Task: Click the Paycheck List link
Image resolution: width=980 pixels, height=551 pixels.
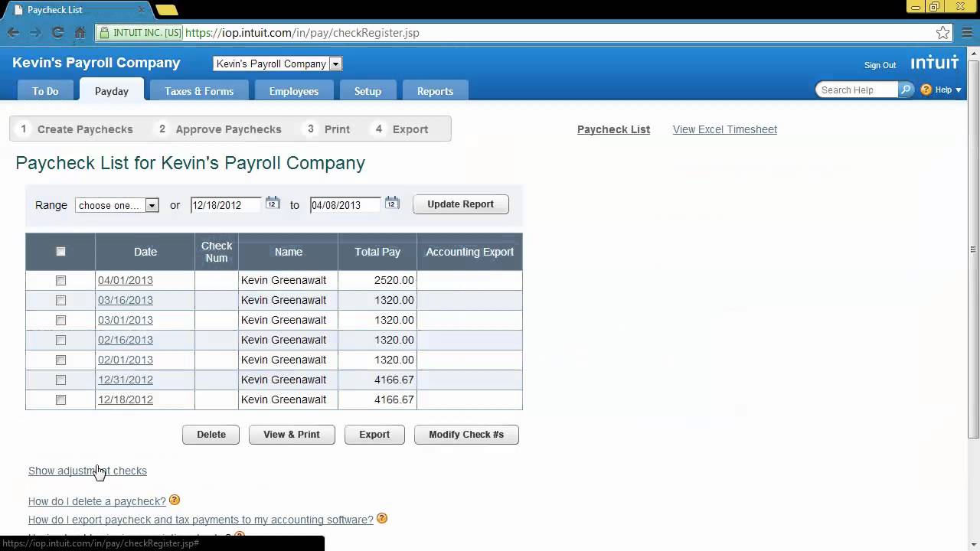Action: click(613, 129)
